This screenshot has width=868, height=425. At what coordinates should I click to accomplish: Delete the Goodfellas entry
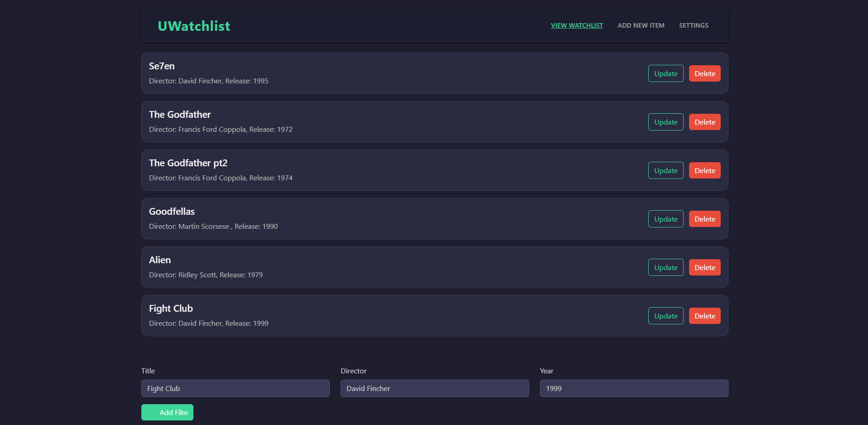click(704, 219)
